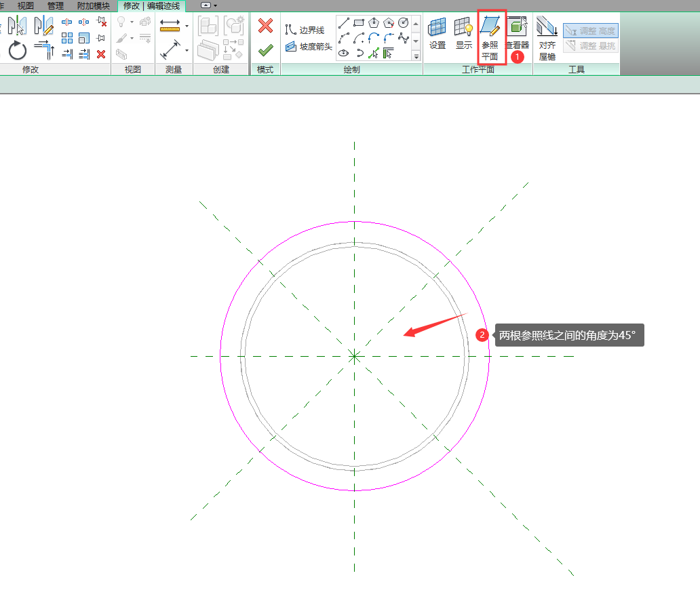This screenshot has height=605, width=700.
Task: Click the Split with Gap icon
Action: click(x=83, y=22)
